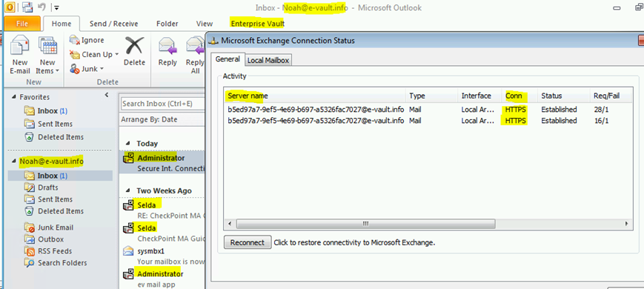Click Arrange By: Date header
Screen dimensions: 644x289
click(149, 119)
